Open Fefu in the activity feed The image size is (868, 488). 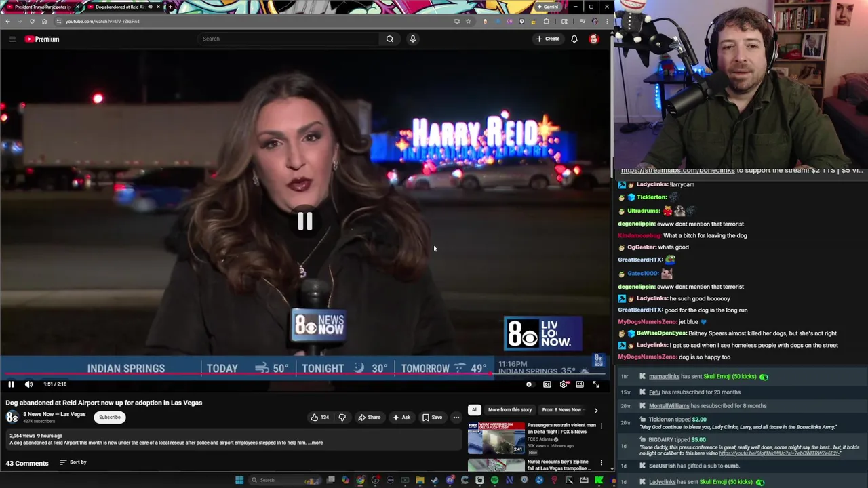654,392
